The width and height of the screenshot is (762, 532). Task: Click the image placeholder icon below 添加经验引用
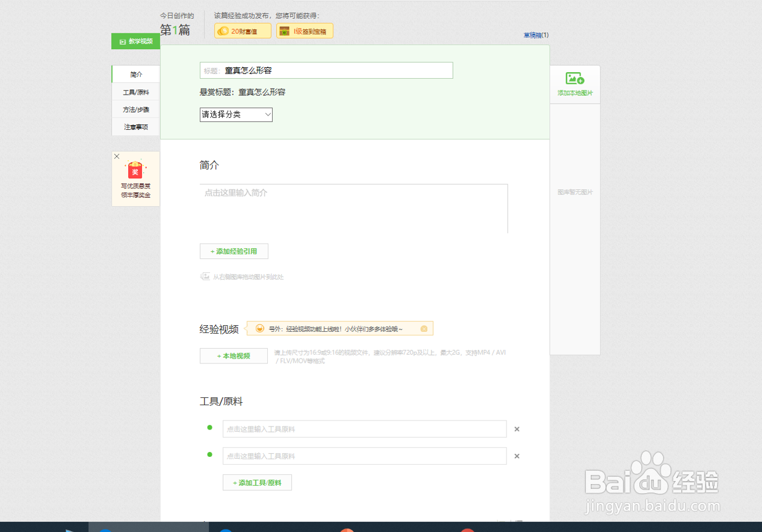(x=205, y=277)
